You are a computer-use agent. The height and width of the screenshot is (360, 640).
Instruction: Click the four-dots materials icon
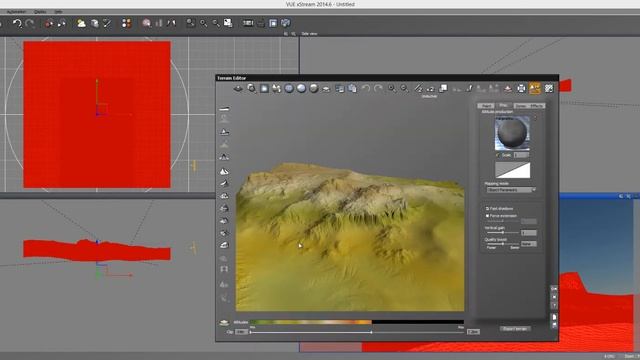click(x=127, y=23)
